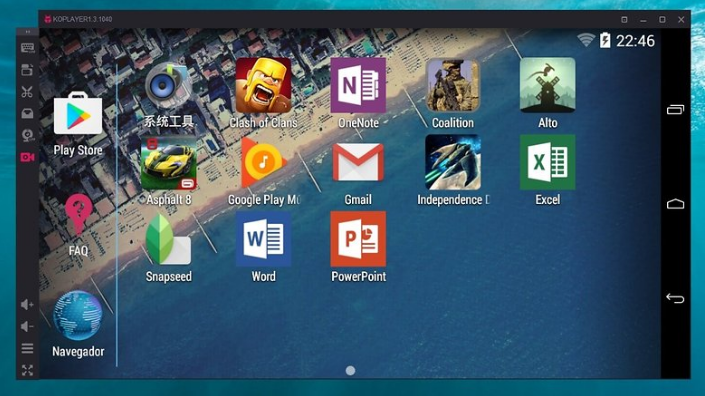Open the 系统工具 system tools folder

[169, 85]
